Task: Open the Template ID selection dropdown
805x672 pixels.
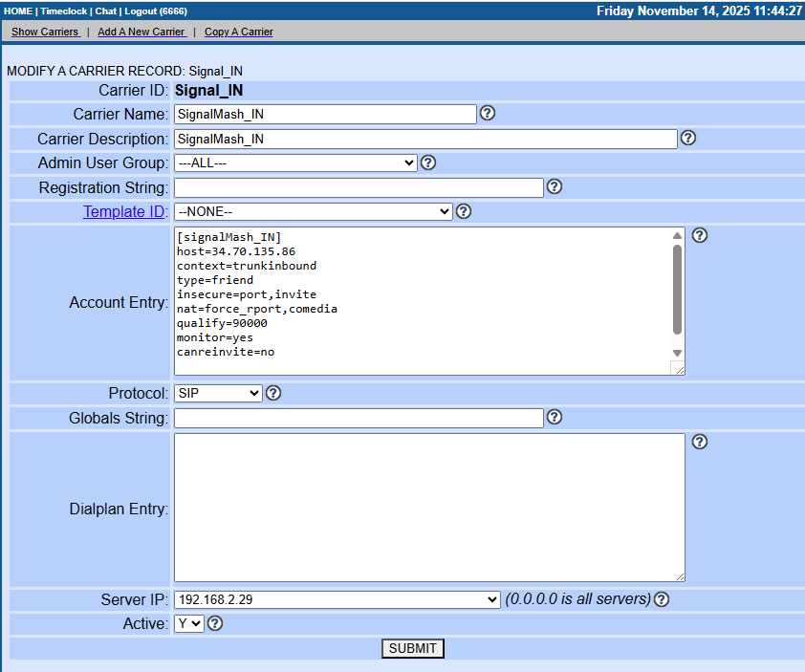Action: pyautogui.click(x=313, y=211)
